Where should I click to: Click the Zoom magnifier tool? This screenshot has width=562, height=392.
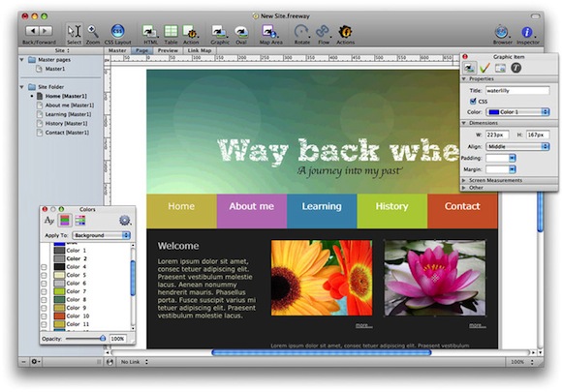tap(93, 32)
